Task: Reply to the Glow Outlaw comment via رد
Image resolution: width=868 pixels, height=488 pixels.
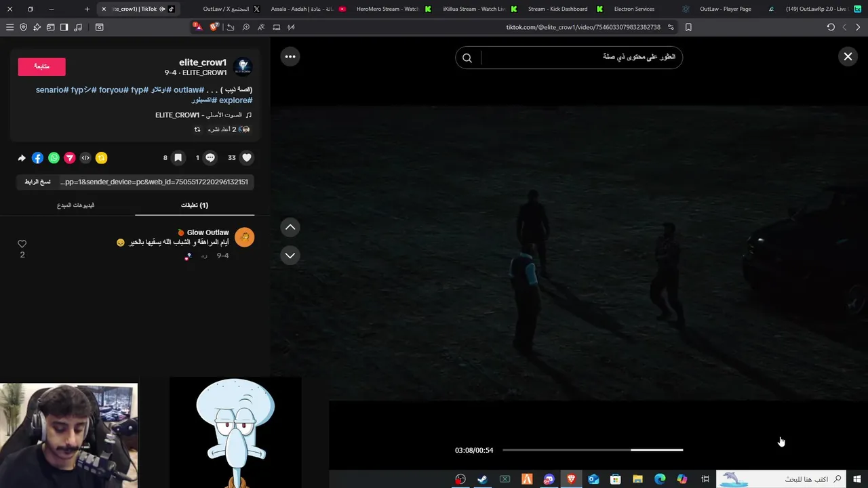Action: pos(203,256)
